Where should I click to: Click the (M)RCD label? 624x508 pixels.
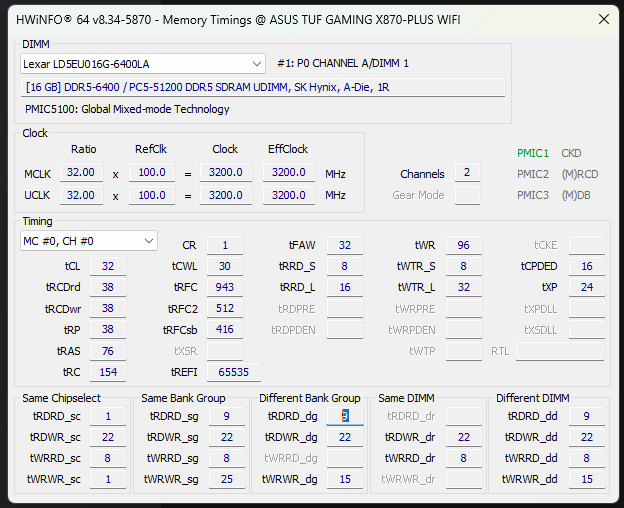(x=579, y=174)
